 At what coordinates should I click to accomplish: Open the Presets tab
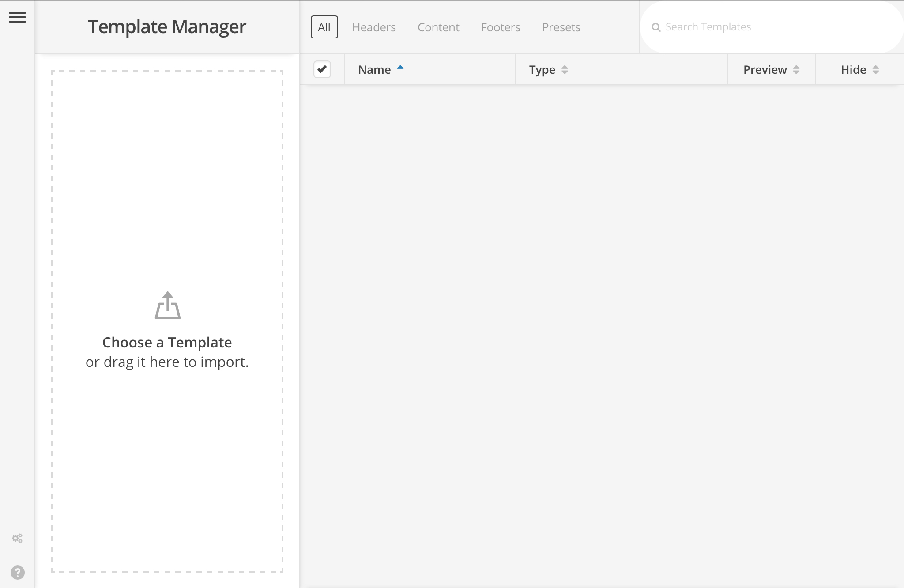click(x=561, y=27)
